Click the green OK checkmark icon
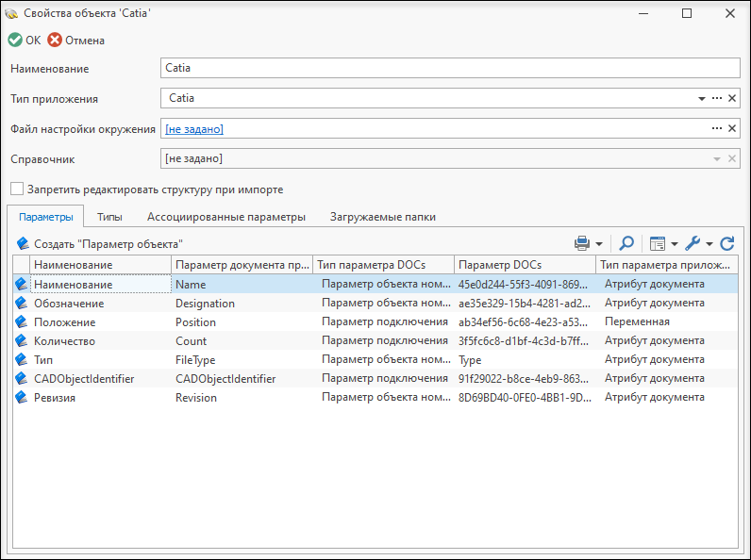Viewport: 751px width, 560px height. (15, 41)
